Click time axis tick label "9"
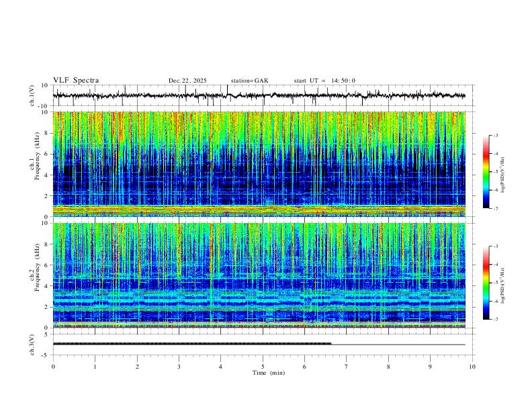Image resolution: width=532 pixels, height=411 pixels. pyautogui.click(x=430, y=367)
